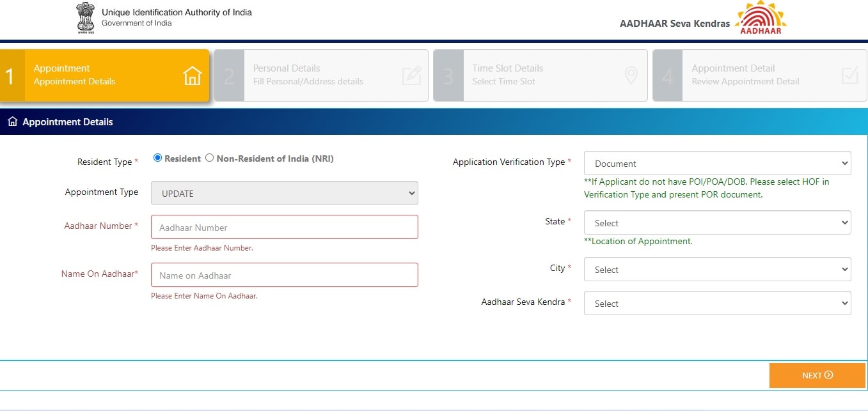Choose Non-Resident of India (NRI) option

click(x=209, y=159)
